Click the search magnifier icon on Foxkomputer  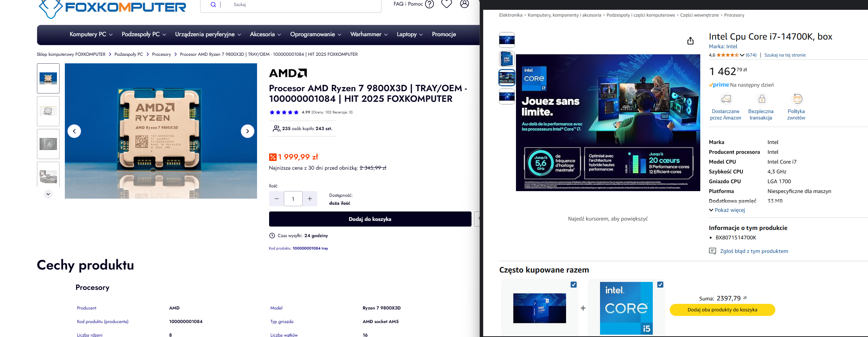(213, 5)
